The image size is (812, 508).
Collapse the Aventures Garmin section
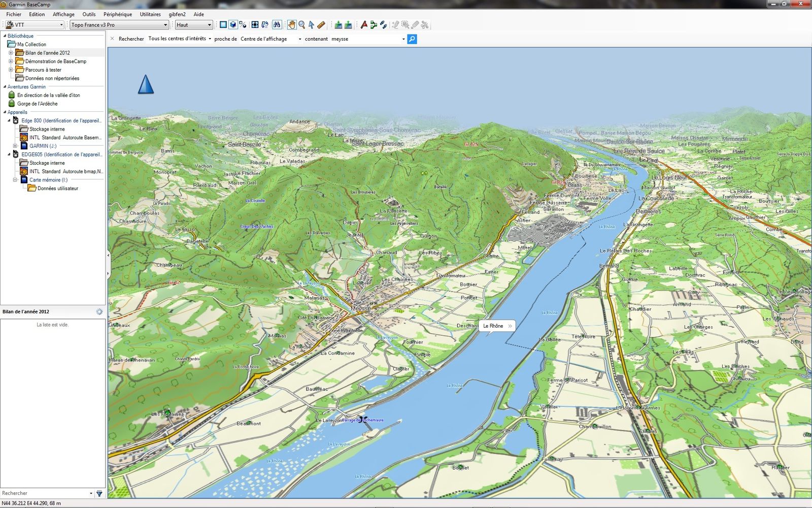5,87
